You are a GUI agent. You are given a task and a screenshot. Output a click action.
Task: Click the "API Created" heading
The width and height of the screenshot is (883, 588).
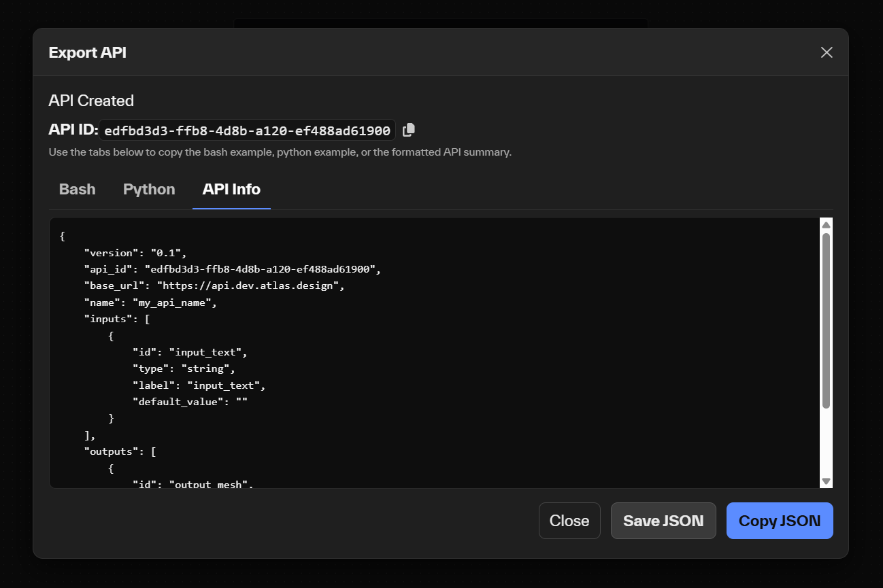[91, 101]
